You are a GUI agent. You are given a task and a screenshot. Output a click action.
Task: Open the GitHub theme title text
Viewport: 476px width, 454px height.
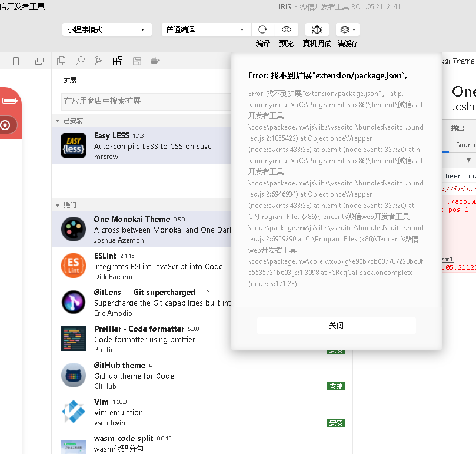click(x=119, y=365)
